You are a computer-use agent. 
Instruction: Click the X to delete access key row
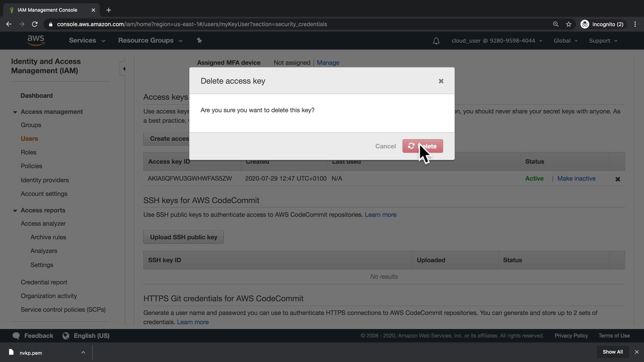[618, 179]
